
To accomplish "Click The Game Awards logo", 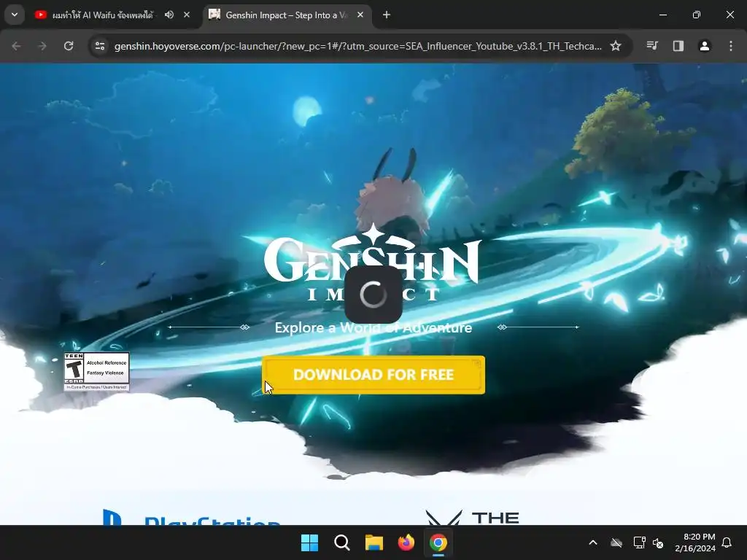I will [472, 518].
